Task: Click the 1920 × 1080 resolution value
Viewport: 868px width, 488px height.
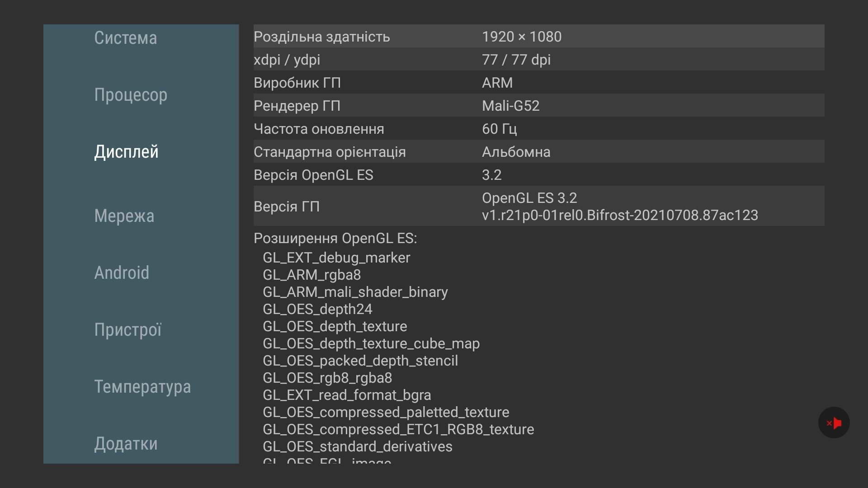Action: point(522,37)
